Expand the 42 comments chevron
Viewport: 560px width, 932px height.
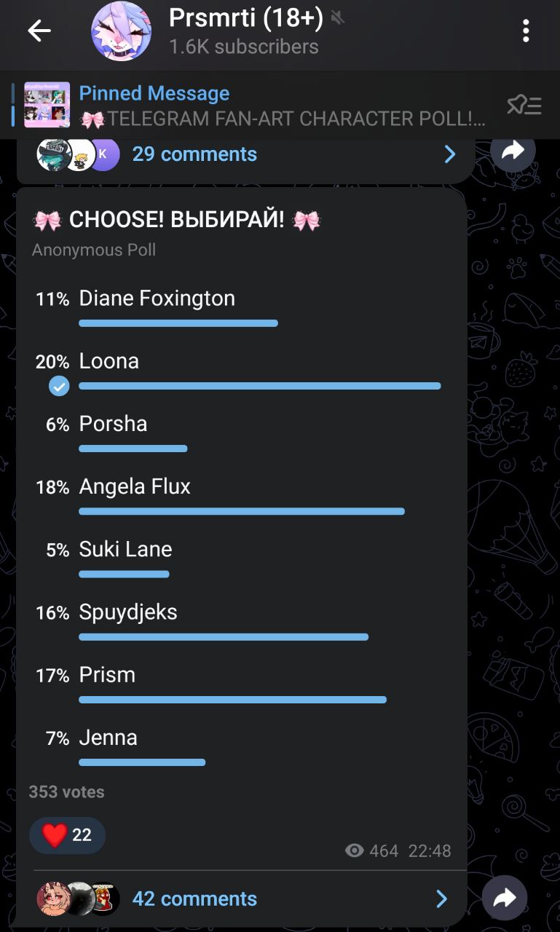tap(441, 899)
